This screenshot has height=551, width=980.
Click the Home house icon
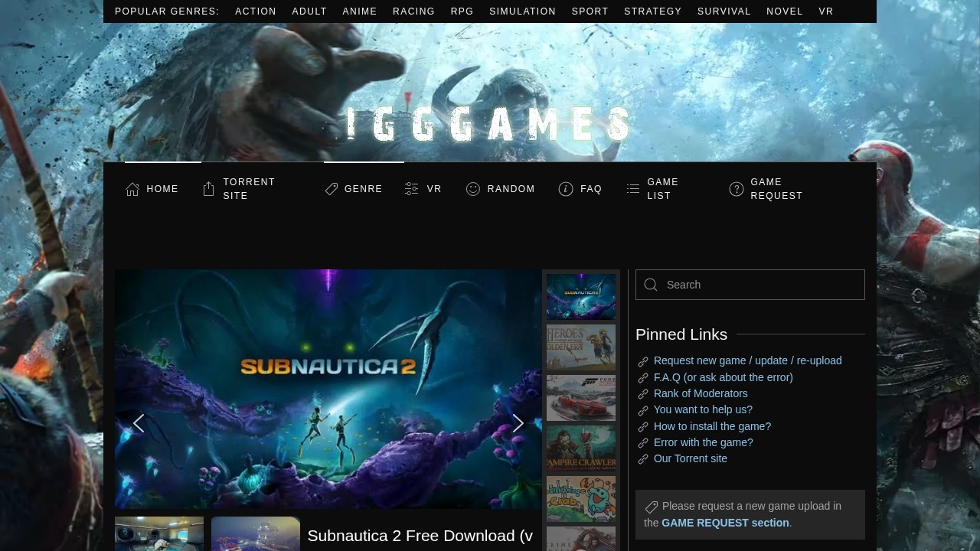pyautogui.click(x=132, y=189)
